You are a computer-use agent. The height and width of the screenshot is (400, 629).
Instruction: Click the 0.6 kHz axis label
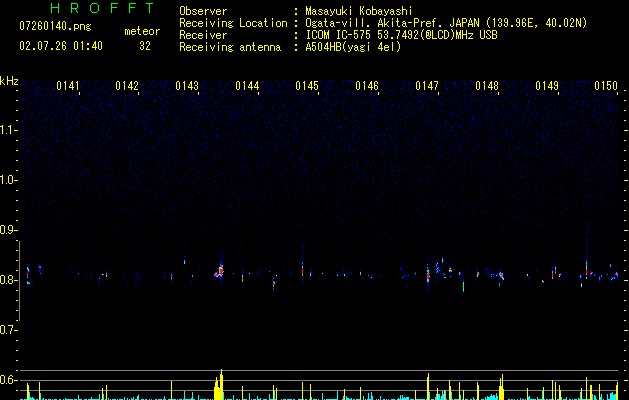click(9, 380)
